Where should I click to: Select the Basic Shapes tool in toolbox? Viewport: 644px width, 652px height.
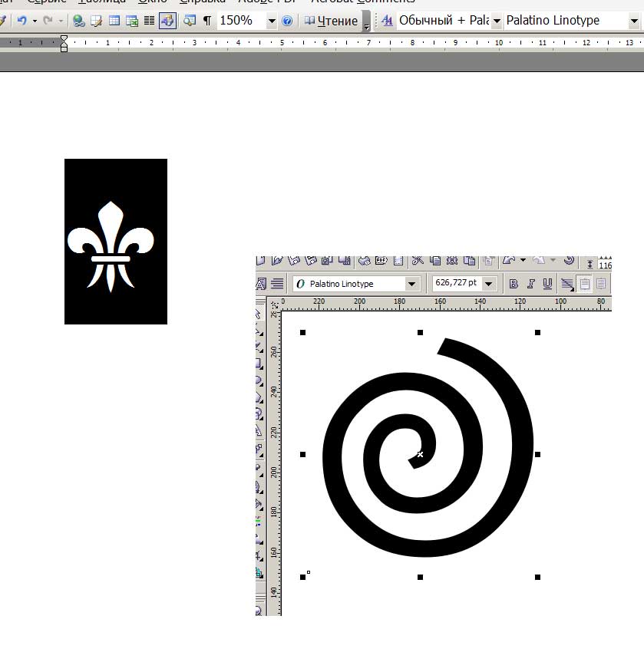(259, 414)
